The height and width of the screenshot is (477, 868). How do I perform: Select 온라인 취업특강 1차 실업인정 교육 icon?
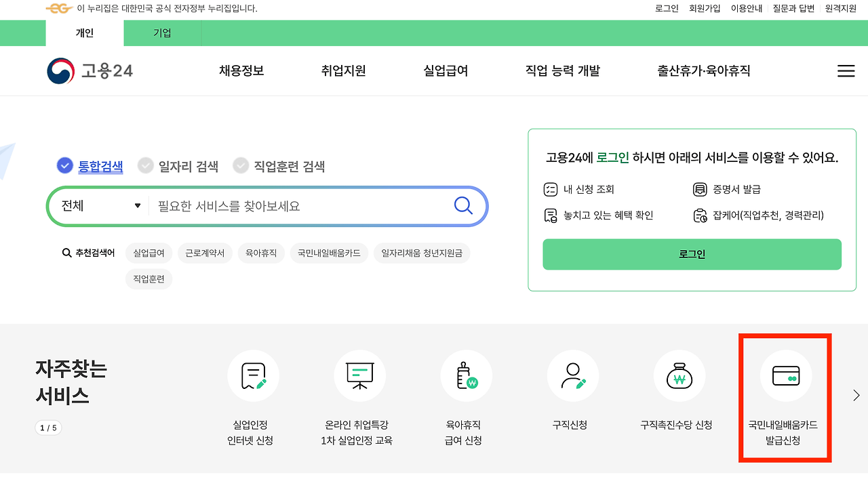tap(359, 375)
